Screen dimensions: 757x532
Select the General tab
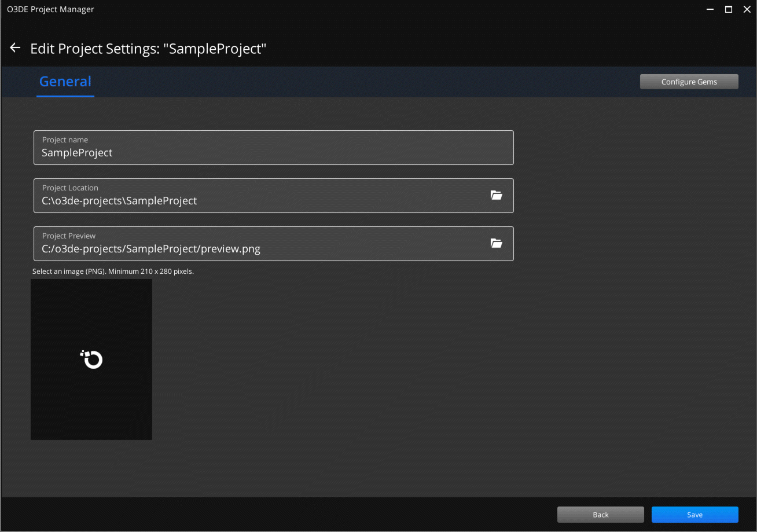[x=65, y=81]
